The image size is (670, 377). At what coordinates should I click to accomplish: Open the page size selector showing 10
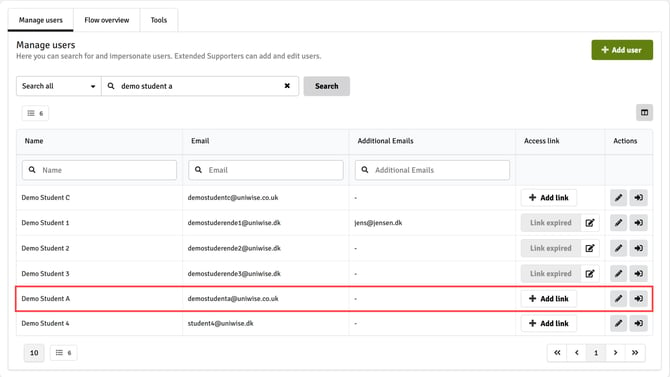pos(34,353)
